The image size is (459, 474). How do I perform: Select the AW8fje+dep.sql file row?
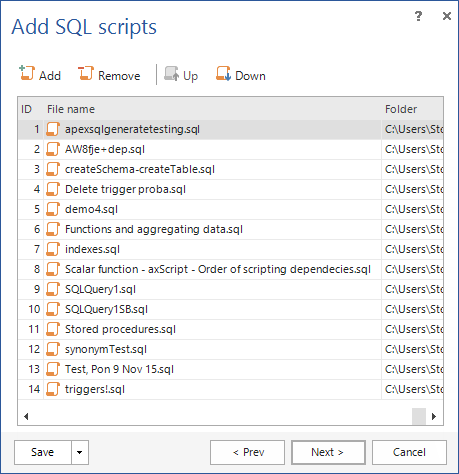click(x=231, y=149)
